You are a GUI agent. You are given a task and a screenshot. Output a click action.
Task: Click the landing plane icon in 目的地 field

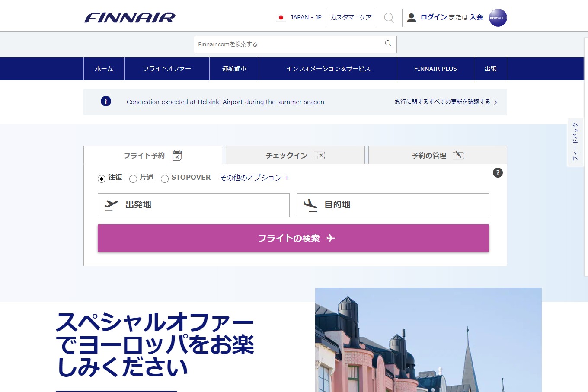(310, 205)
